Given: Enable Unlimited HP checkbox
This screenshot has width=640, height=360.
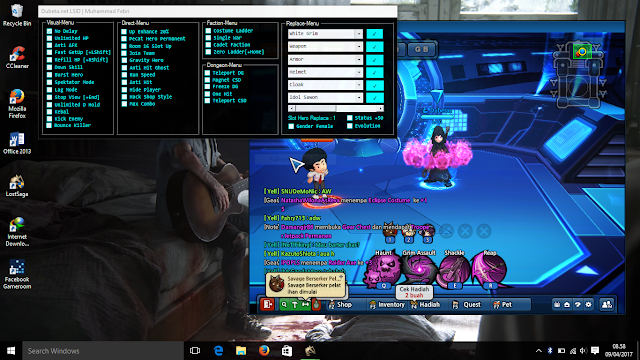Looking at the screenshot, I should pyautogui.click(x=49, y=38).
